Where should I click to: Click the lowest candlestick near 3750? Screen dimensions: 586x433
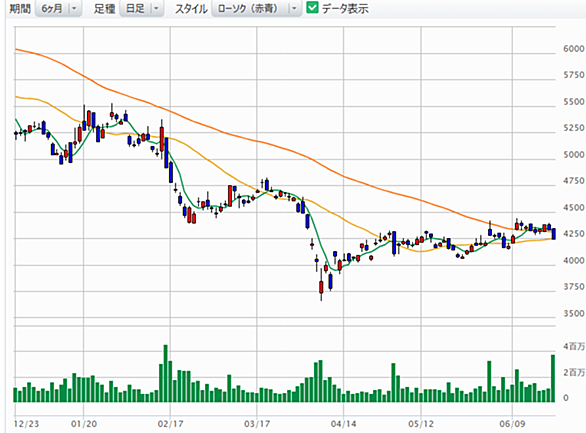click(x=321, y=287)
